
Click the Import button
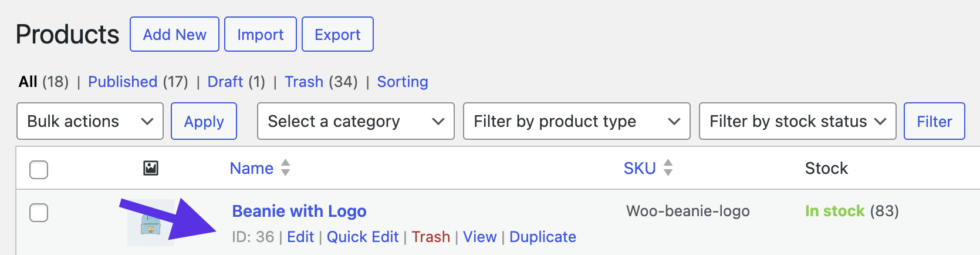coord(260,35)
